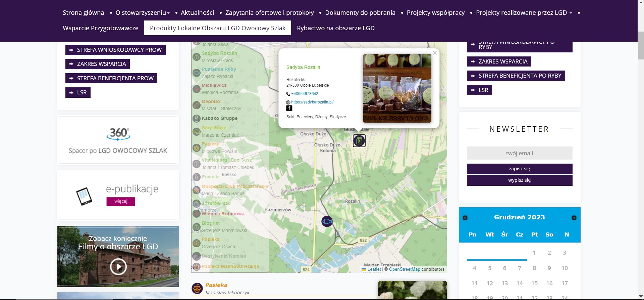Screen dimensions: 644x300
Task: Select Pasieka Malinowa Kraina in the list
Action: pyautogui.click(x=230, y=266)
